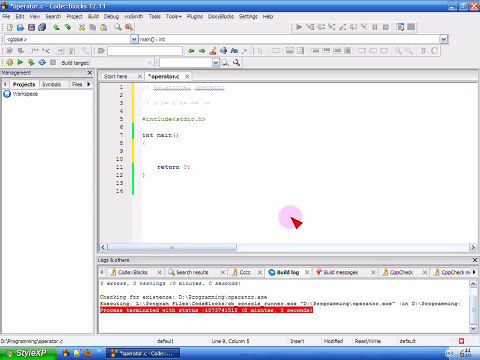The width and height of the screenshot is (480, 360).
Task: Click the empty text field beside jump arrows
Action: coord(145,51)
